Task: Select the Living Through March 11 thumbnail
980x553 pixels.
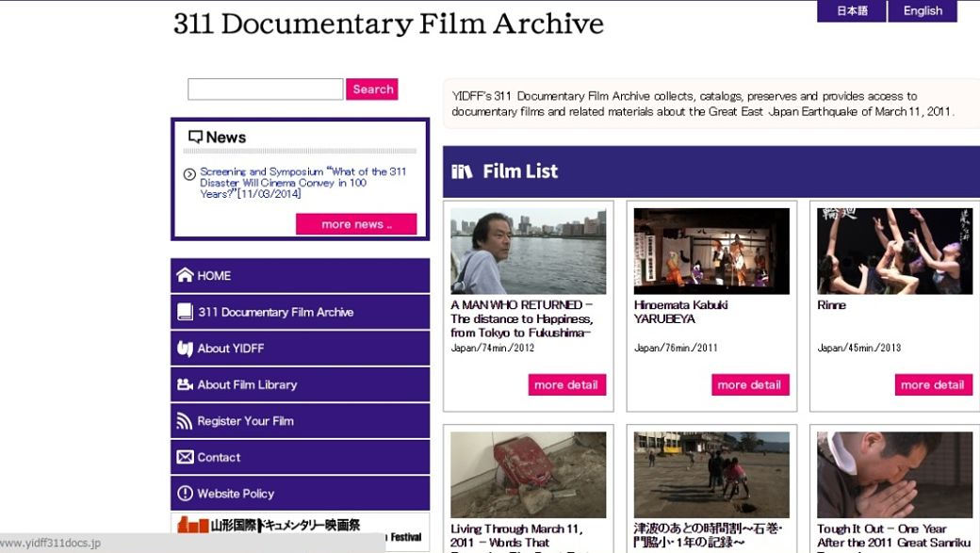Action: [528, 475]
